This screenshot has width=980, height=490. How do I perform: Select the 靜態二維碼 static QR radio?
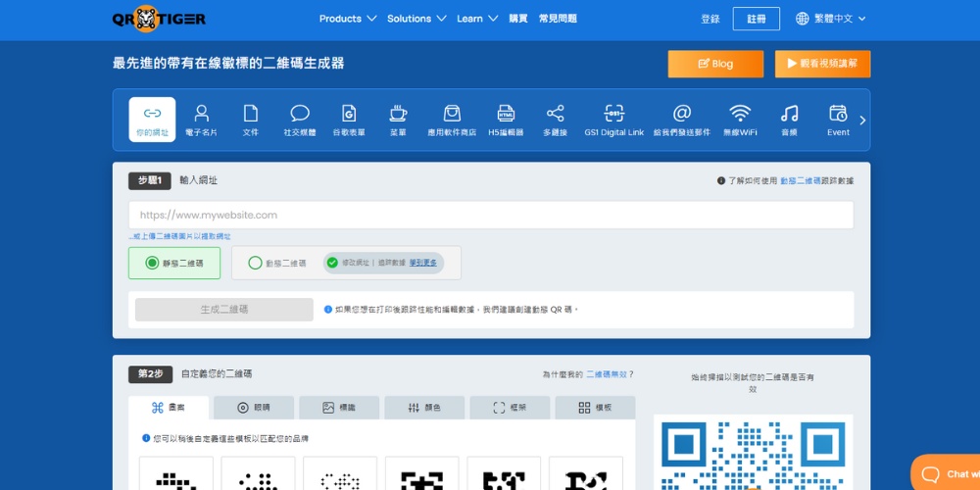152,263
